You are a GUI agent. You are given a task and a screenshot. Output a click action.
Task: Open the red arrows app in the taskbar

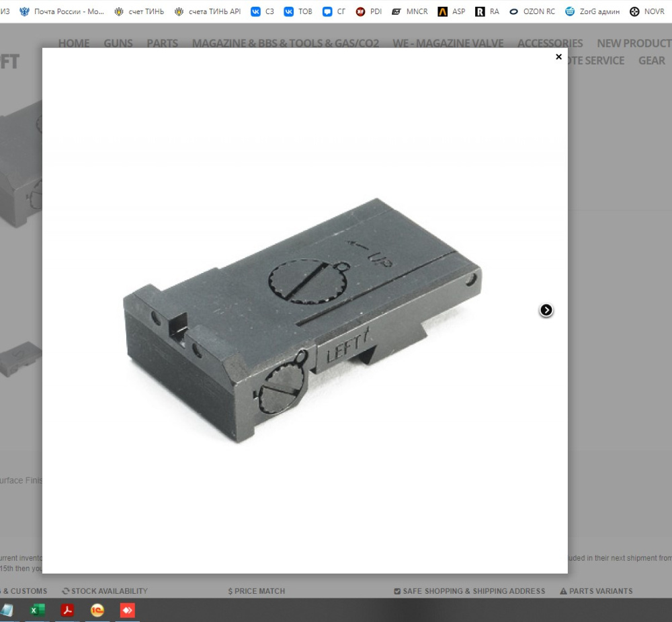pos(127,610)
